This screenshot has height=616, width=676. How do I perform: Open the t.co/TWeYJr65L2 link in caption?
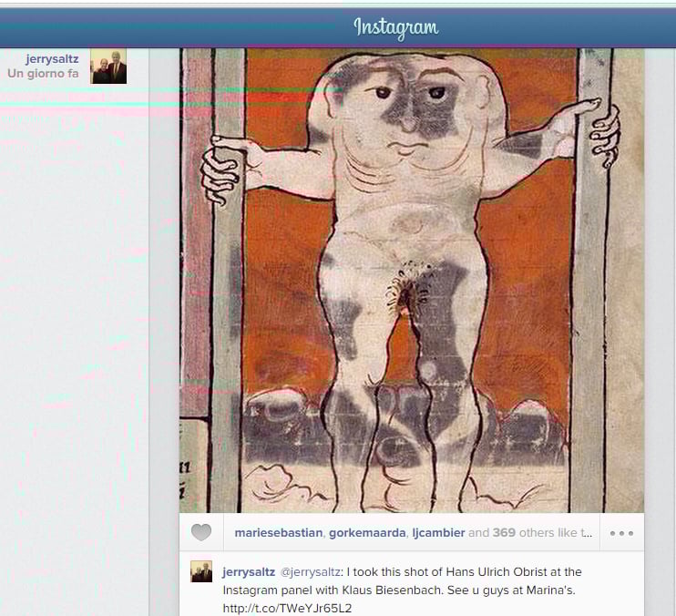click(x=287, y=608)
